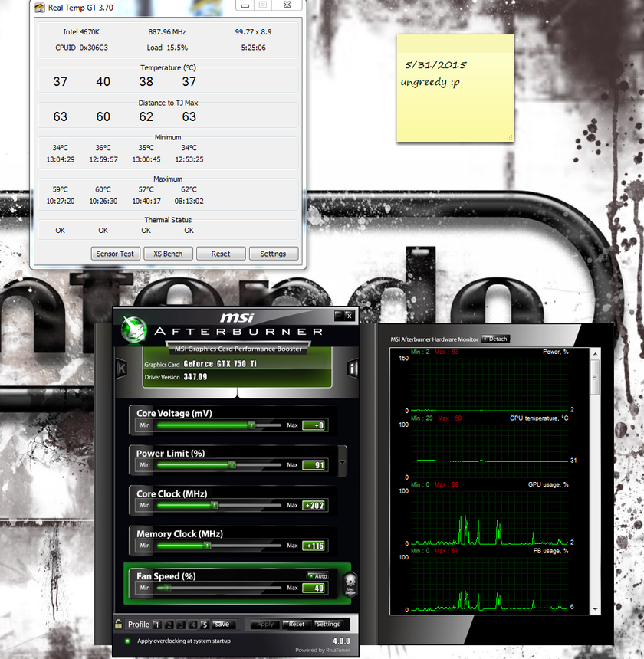Toggle Apply overclocking at system startup

127,641
